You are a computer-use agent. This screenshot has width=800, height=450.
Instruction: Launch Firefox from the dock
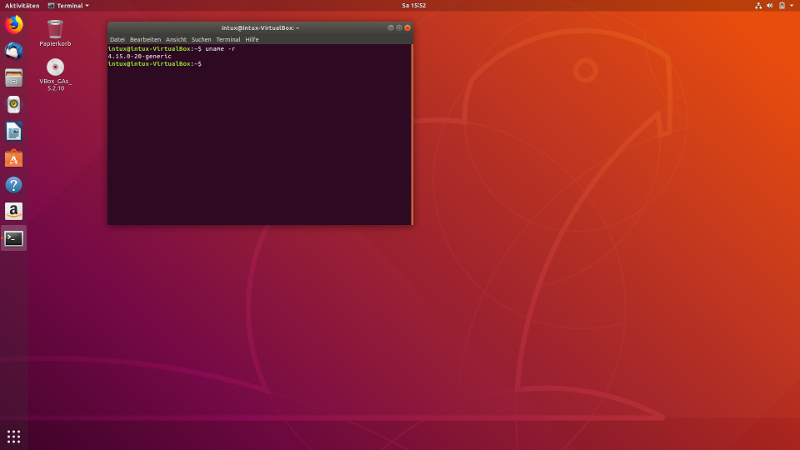tap(14, 24)
